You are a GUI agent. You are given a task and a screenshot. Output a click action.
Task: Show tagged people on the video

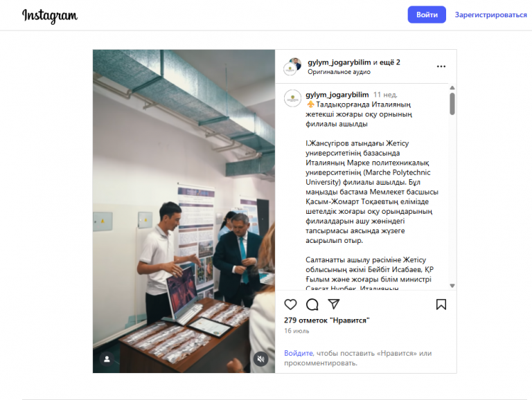tap(107, 359)
